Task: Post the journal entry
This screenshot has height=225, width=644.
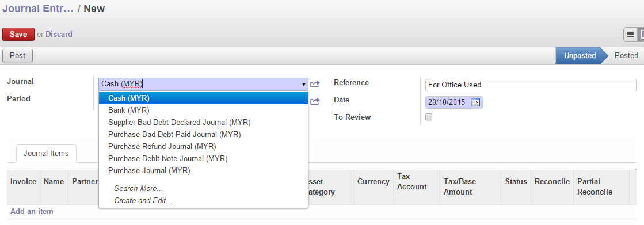Action: [x=18, y=56]
